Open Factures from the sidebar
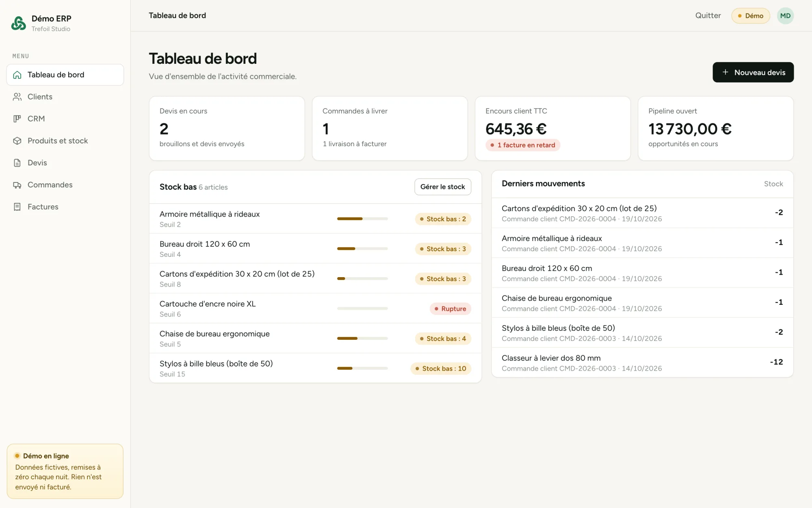Viewport: 812px width, 508px height. (x=65, y=207)
